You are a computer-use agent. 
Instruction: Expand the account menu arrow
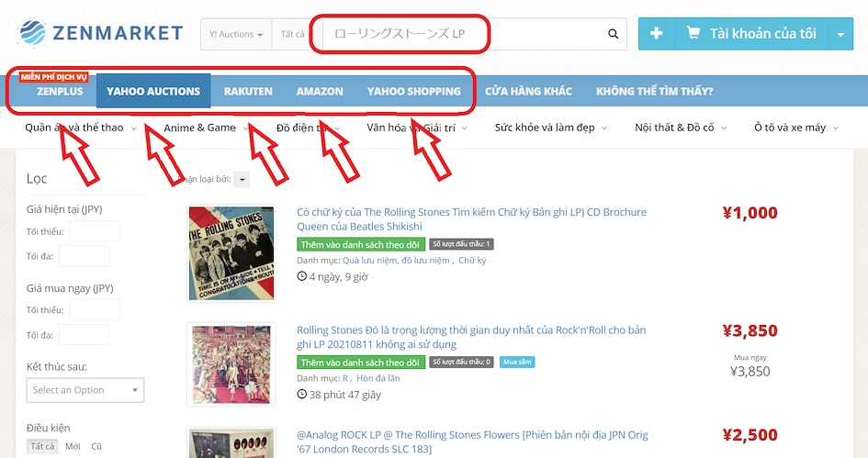click(x=840, y=34)
